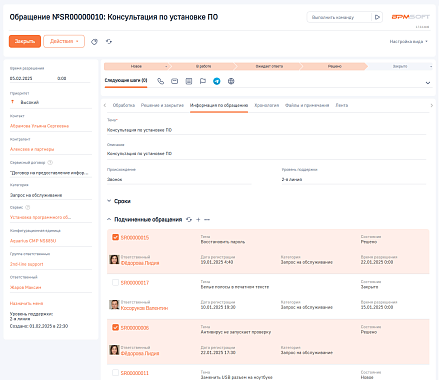Click the refresh icon in the top toolbar
The image size is (439, 380).
[x=109, y=42]
